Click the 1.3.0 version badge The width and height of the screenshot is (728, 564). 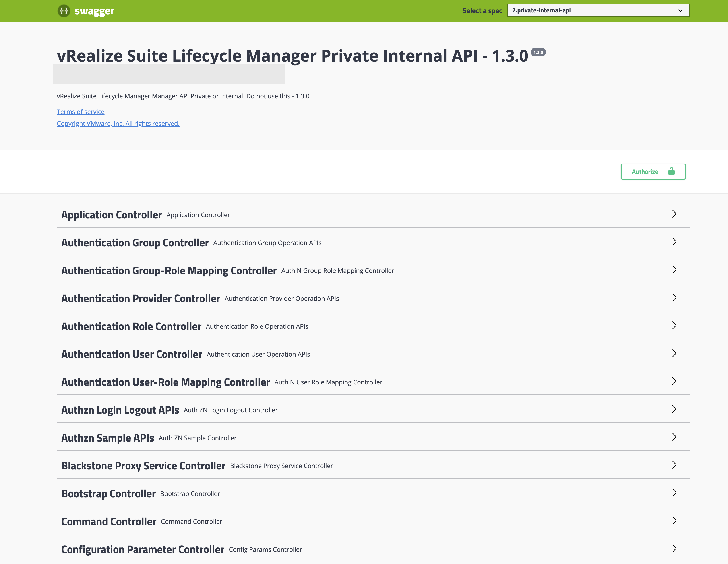(538, 52)
